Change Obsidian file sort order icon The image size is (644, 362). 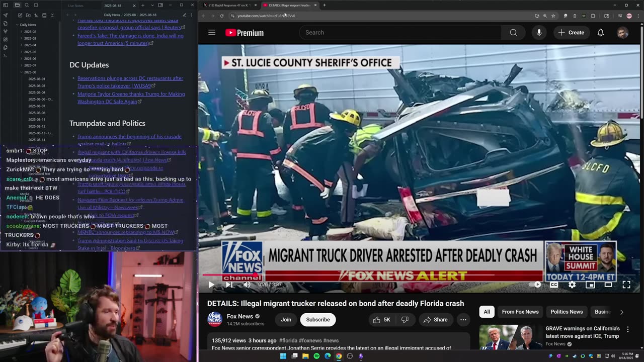pos(36,16)
